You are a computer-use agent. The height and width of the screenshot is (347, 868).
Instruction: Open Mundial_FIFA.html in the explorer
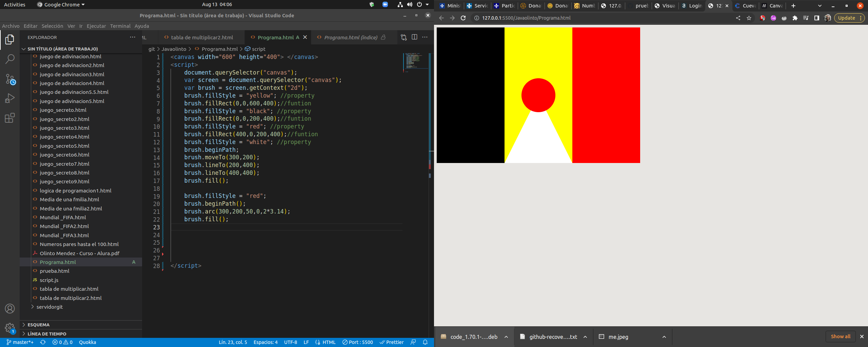click(x=63, y=218)
